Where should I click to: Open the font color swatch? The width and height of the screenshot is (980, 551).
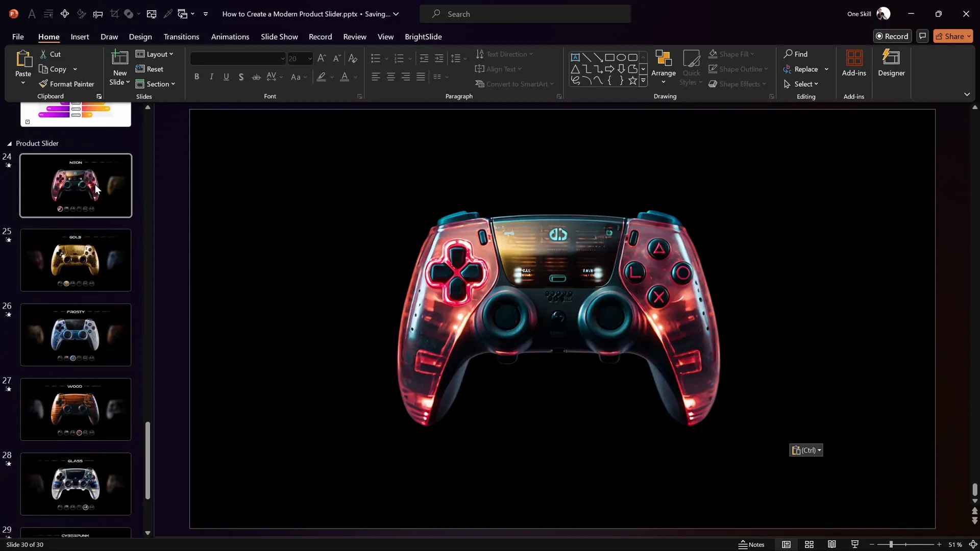coord(345,77)
